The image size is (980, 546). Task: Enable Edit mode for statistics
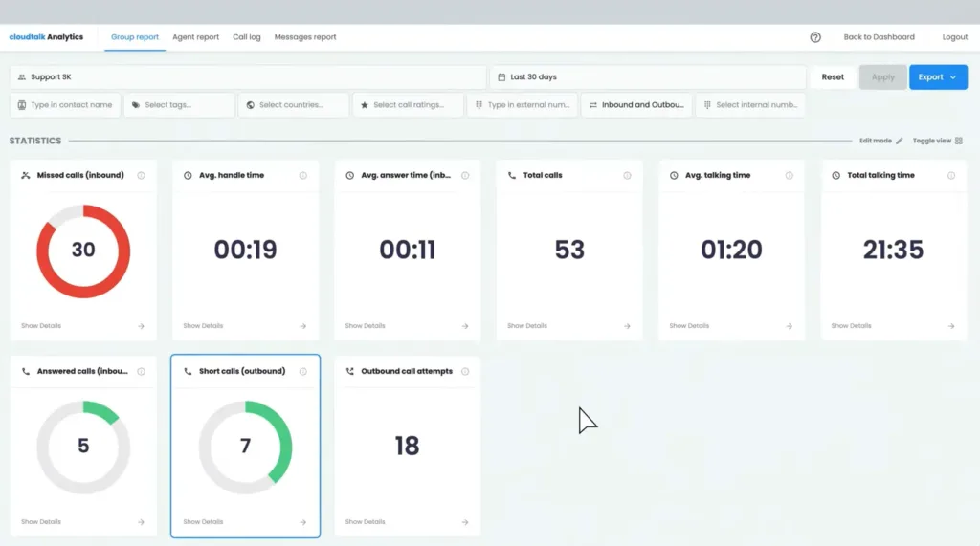point(880,141)
